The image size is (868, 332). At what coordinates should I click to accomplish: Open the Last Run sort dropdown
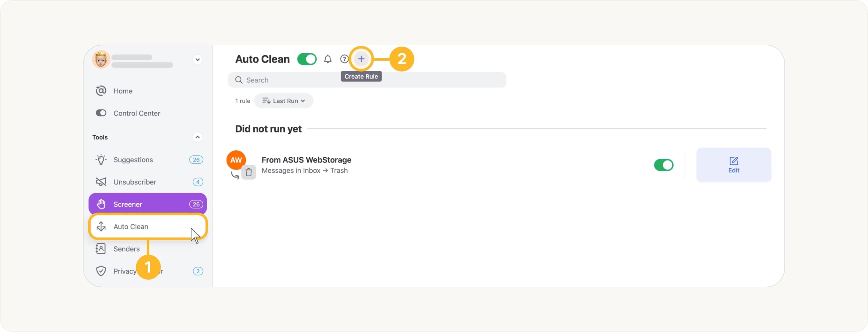(283, 101)
